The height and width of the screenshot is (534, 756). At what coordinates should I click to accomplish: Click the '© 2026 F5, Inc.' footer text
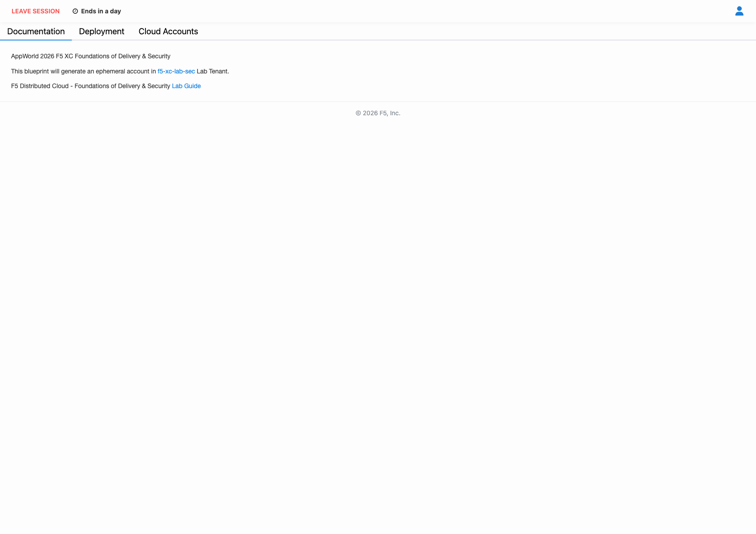coord(378,113)
